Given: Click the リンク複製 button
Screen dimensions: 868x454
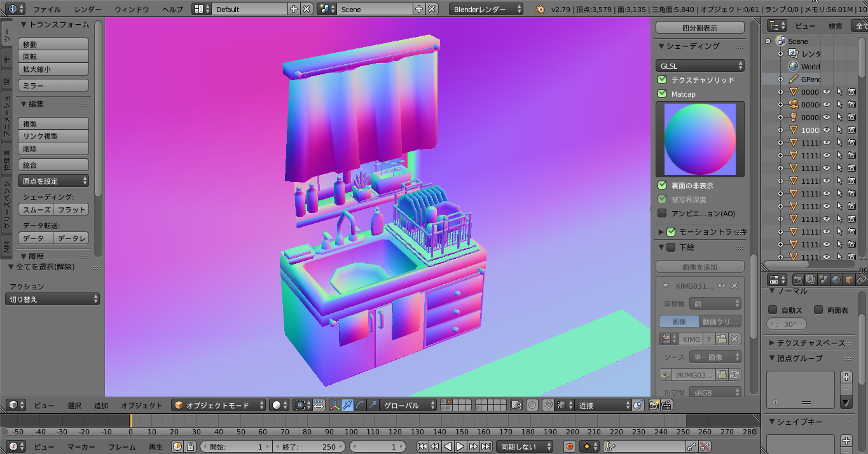Looking at the screenshot, I should pos(53,135).
